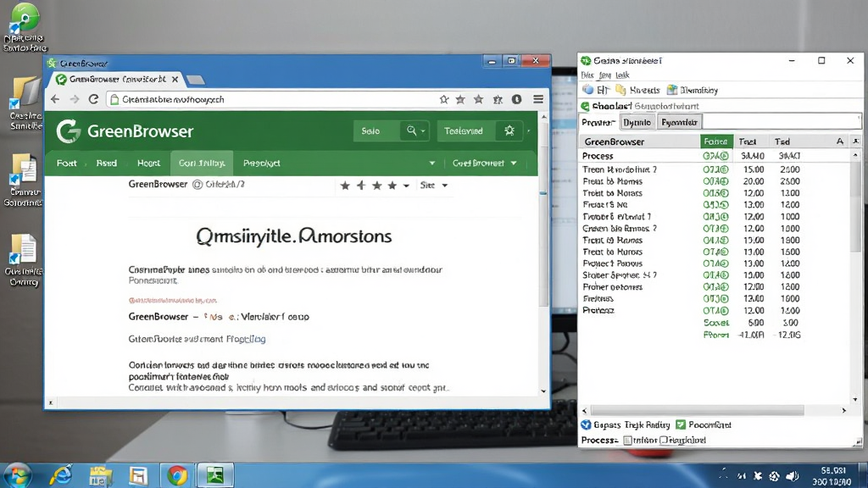Click the magnifier search icon in green header

click(x=411, y=130)
